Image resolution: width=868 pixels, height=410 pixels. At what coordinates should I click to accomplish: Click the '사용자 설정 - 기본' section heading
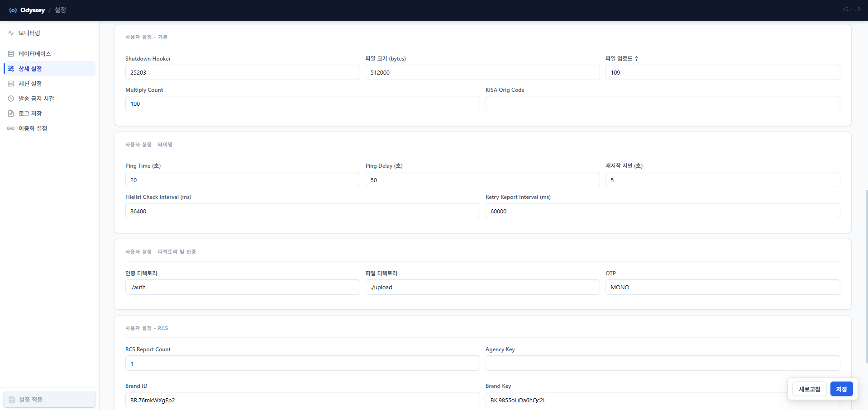[146, 37]
